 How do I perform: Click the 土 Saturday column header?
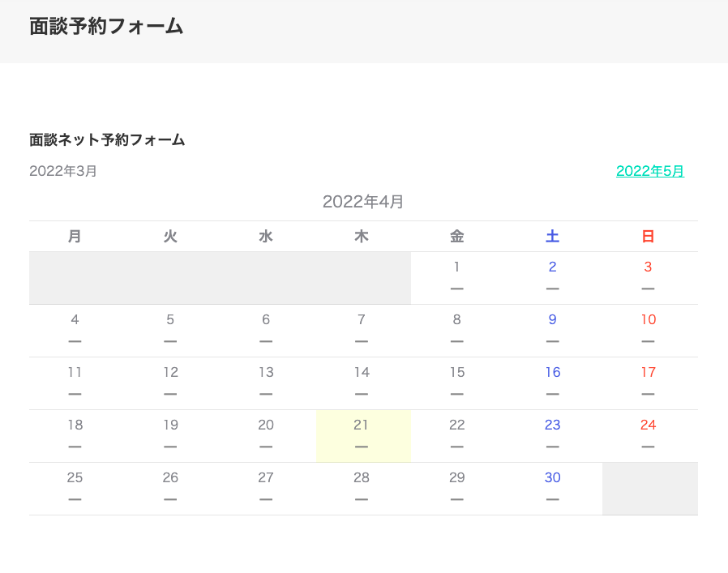pos(552,237)
